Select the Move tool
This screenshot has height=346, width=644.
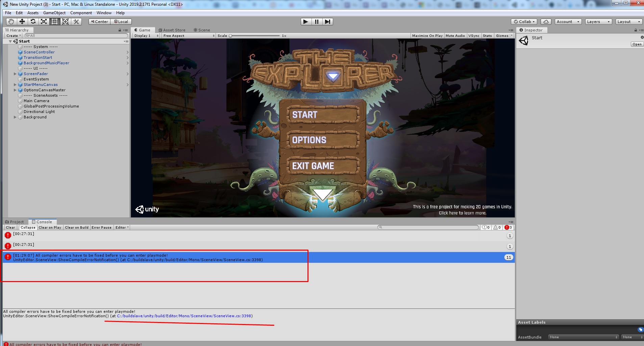point(22,22)
